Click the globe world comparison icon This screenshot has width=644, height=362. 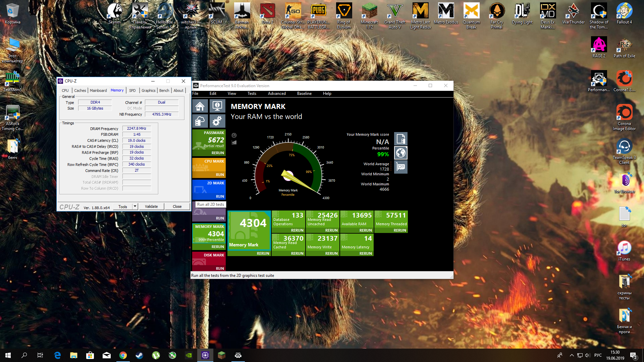click(401, 153)
